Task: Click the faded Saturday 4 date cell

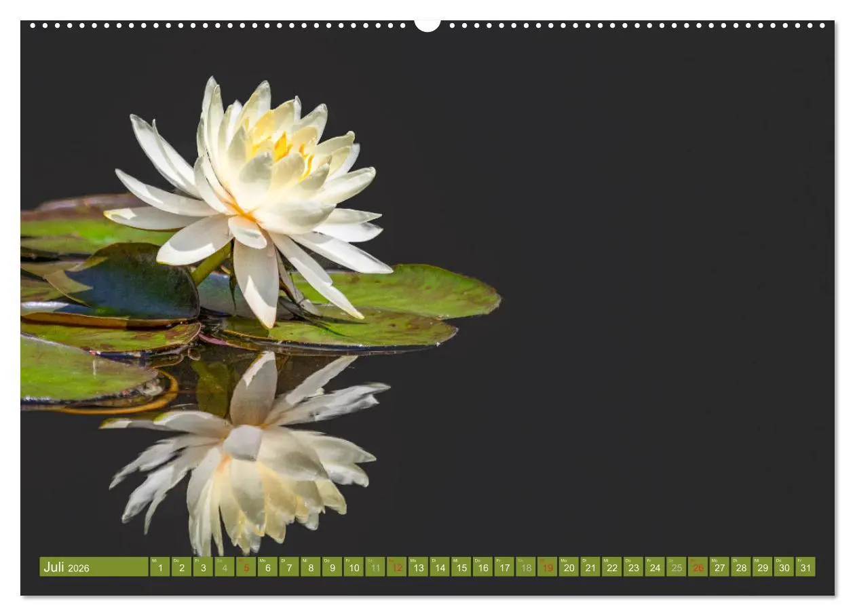Action: [225, 567]
